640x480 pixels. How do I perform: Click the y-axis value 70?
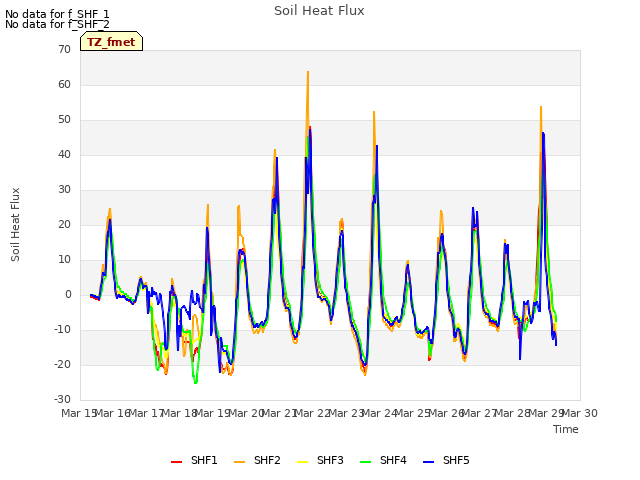point(64,49)
